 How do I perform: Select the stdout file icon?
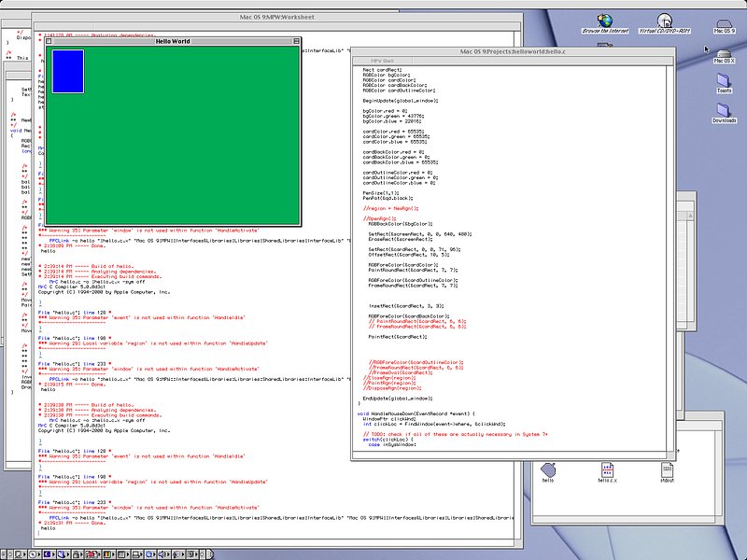tap(667, 472)
